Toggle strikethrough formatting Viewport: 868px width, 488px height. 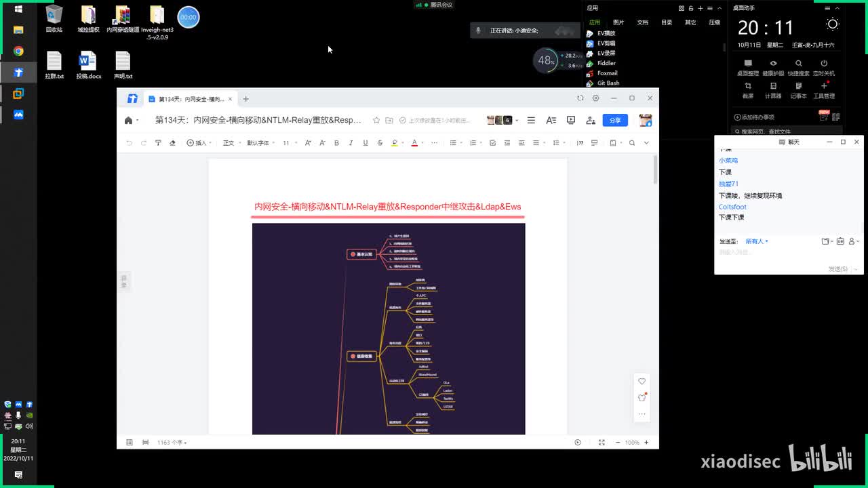[380, 143]
